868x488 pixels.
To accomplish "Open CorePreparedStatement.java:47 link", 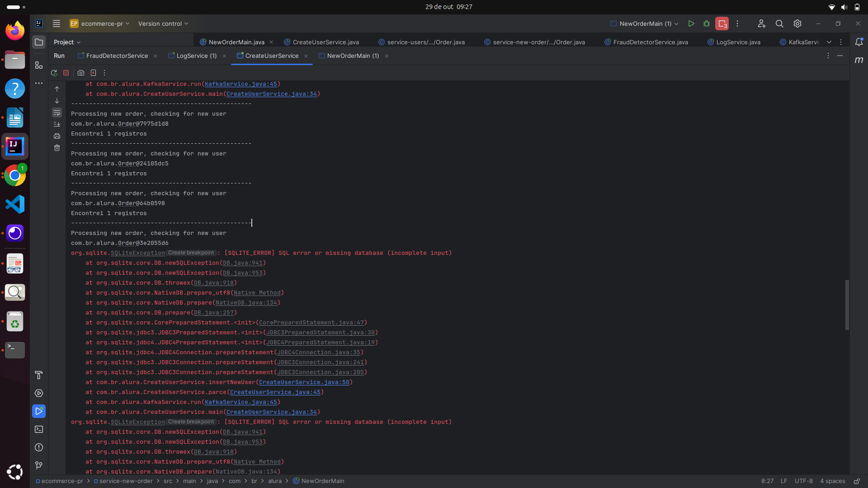I will click(311, 323).
